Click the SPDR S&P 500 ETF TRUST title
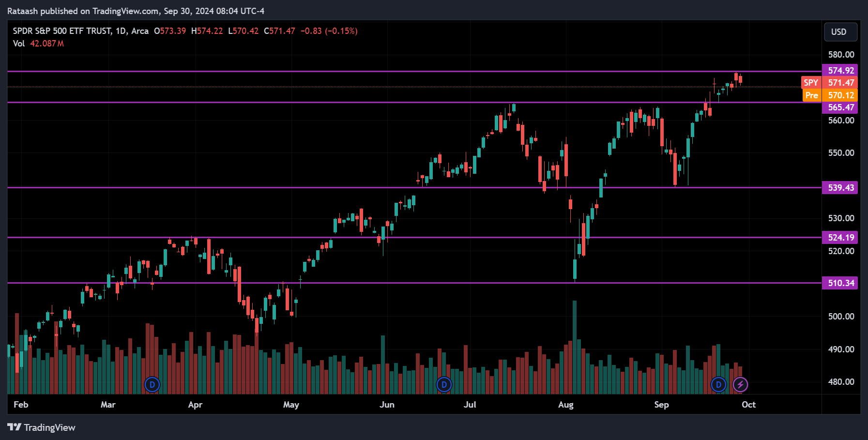The image size is (868, 440). [62, 31]
